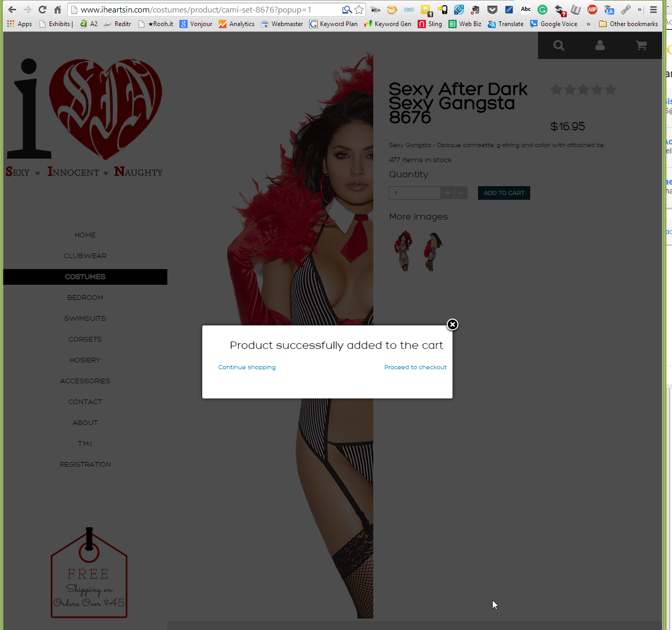Go to the REGISTRATION page
Screen dimensions: 672x630
[x=85, y=465]
